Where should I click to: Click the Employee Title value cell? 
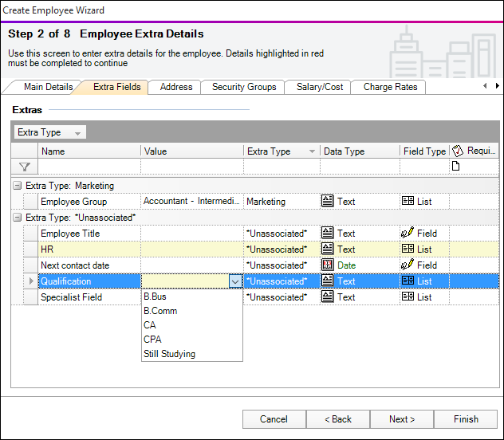pyautogui.click(x=191, y=234)
